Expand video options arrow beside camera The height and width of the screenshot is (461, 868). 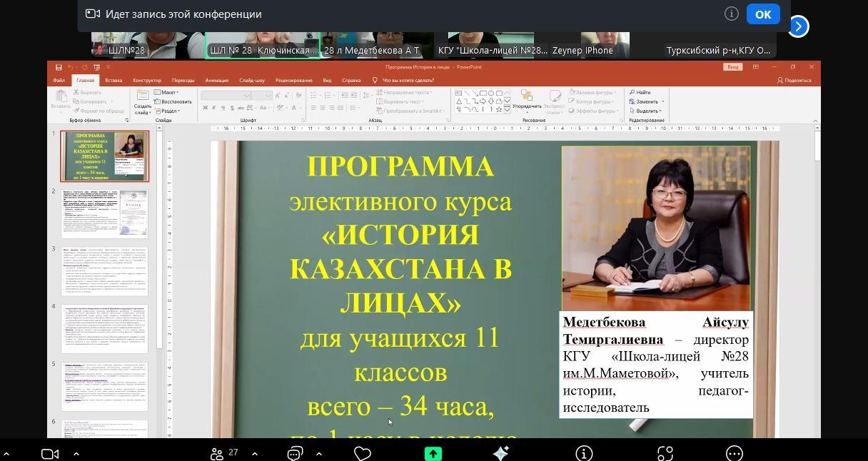(76, 454)
